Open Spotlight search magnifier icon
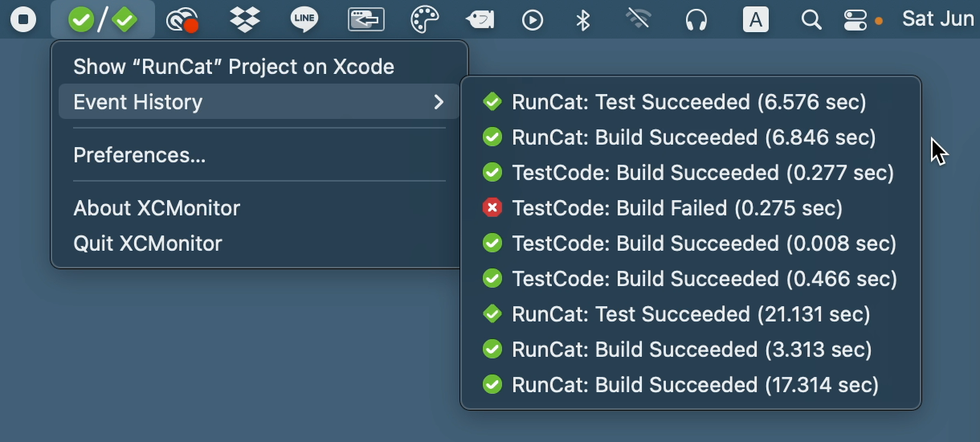Viewport: 980px width, 442px height. click(x=811, y=20)
